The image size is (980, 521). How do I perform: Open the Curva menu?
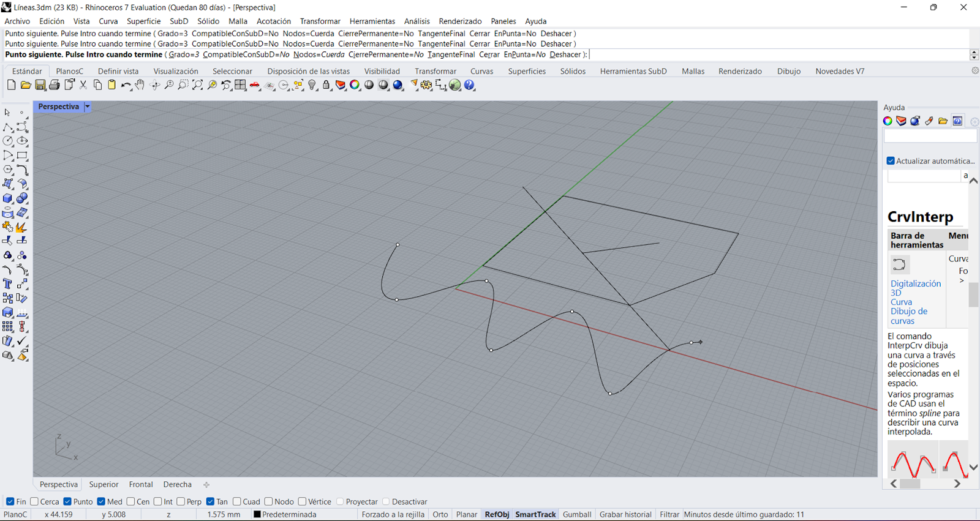(108, 21)
